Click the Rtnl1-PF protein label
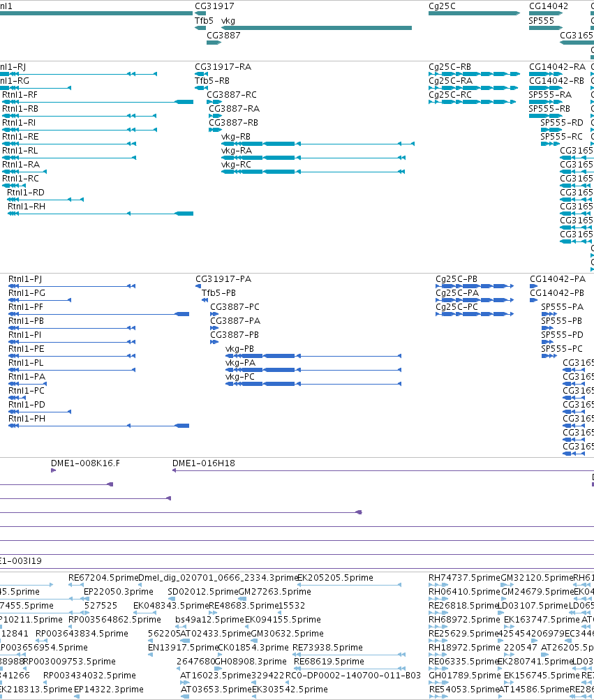Viewport: 594px width, 700px height. 26,306
